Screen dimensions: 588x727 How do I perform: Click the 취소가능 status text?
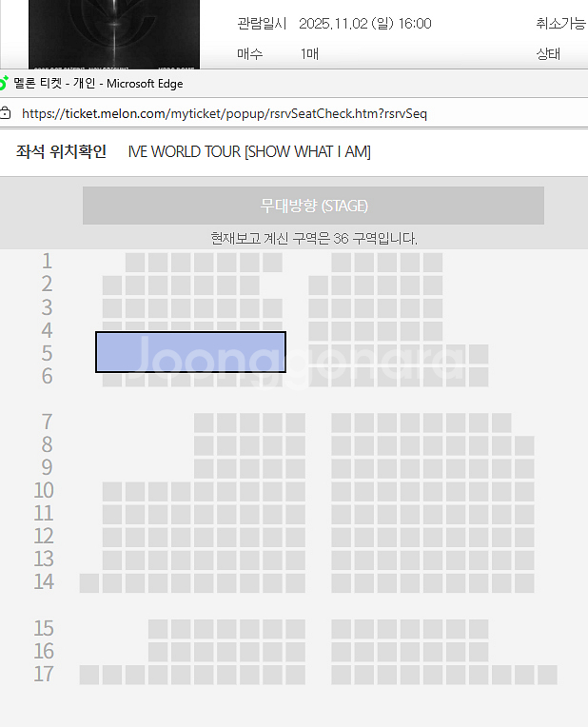click(x=561, y=23)
